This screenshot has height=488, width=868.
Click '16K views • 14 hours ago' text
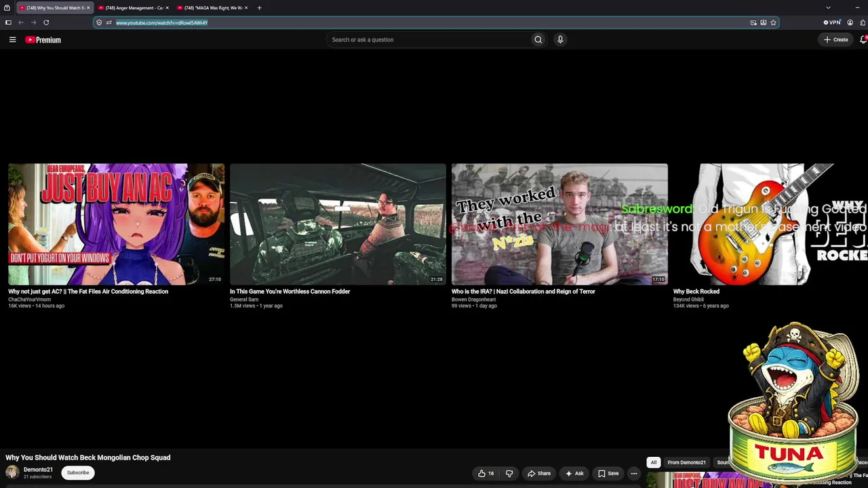(x=37, y=306)
